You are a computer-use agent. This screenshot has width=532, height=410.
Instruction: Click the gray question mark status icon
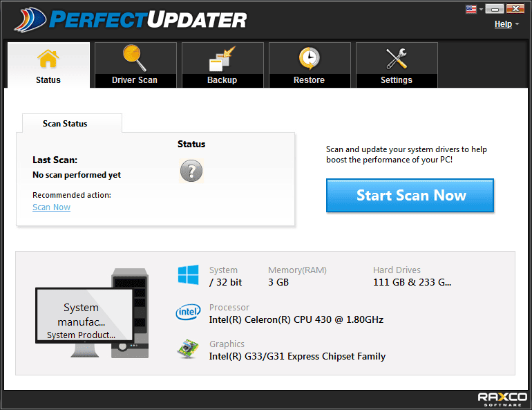(191, 171)
